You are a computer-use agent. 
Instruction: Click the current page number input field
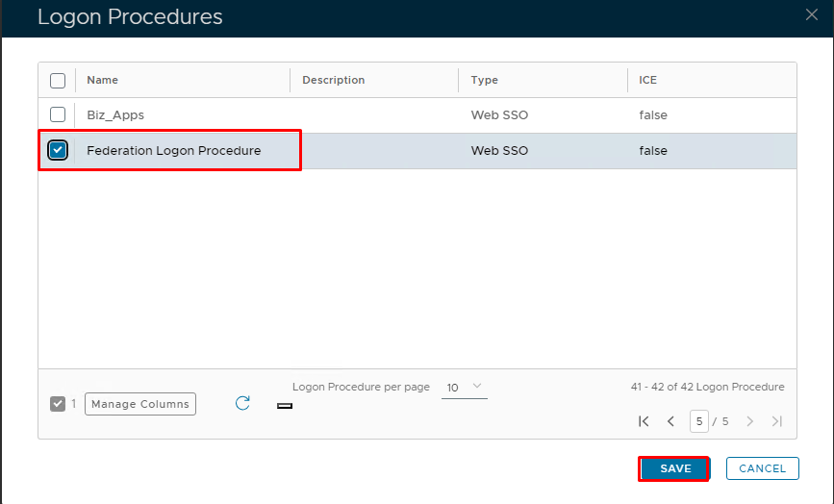pos(698,421)
